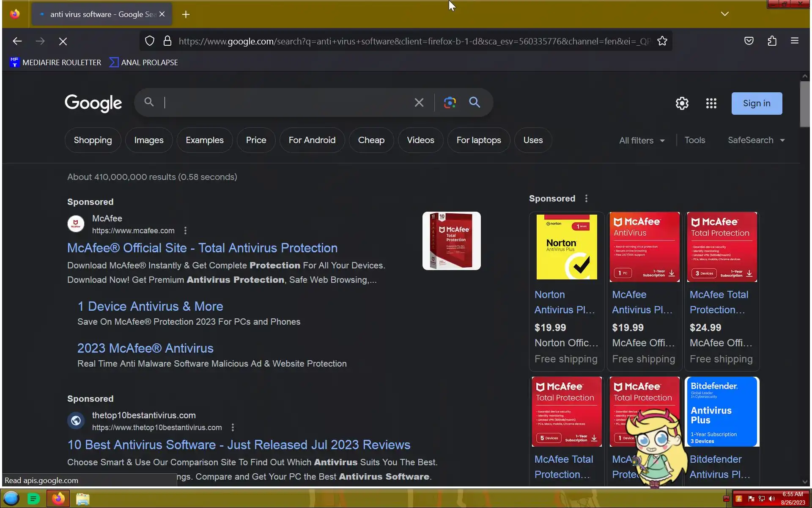Open the Firefox hamburger application menu
This screenshot has width=812, height=508.
pyautogui.click(x=794, y=41)
